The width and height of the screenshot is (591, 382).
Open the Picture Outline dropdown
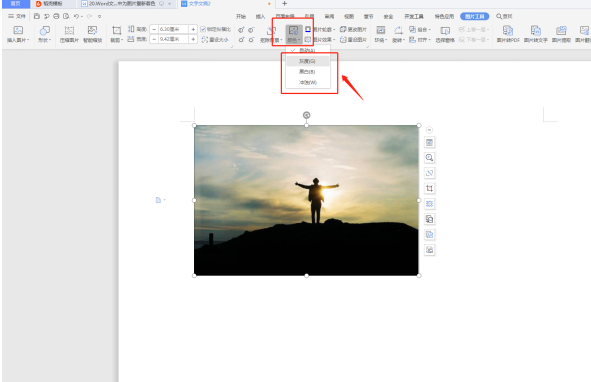(x=320, y=29)
